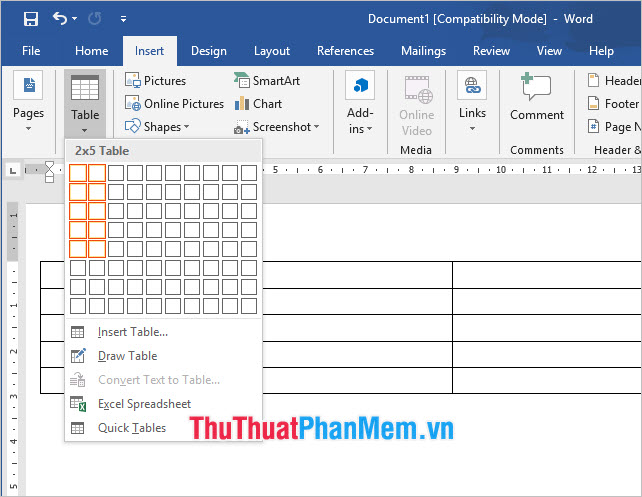Click the Page Number icon
The width and height of the screenshot is (642, 497).
click(593, 126)
